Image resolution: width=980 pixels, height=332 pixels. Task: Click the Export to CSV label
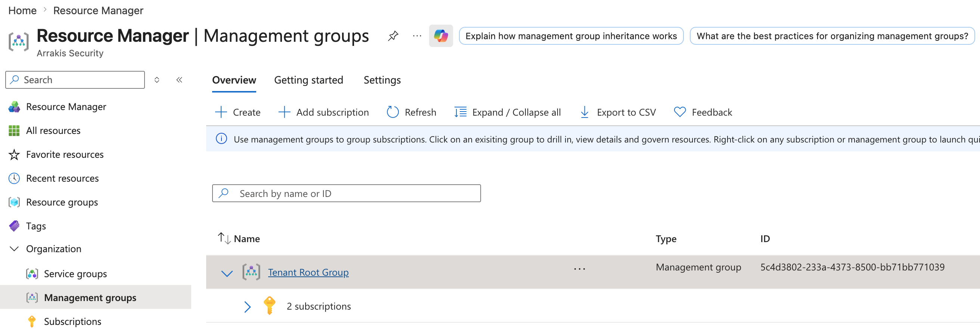tap(626, 112)
